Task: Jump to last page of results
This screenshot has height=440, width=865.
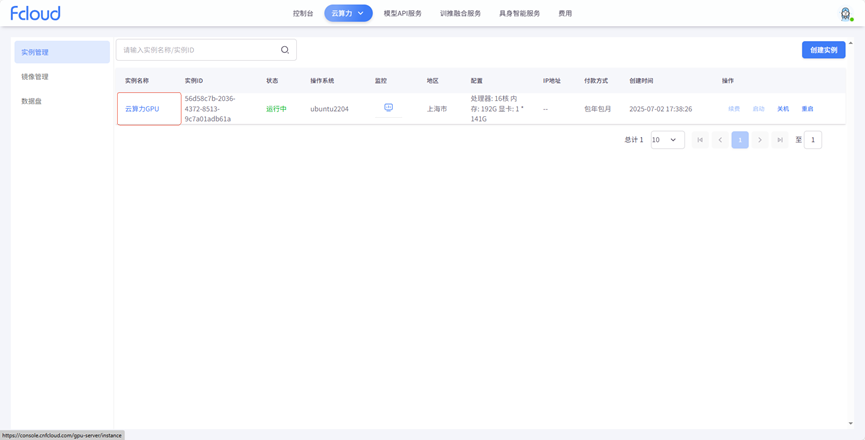Action: [x=780, y=140]
